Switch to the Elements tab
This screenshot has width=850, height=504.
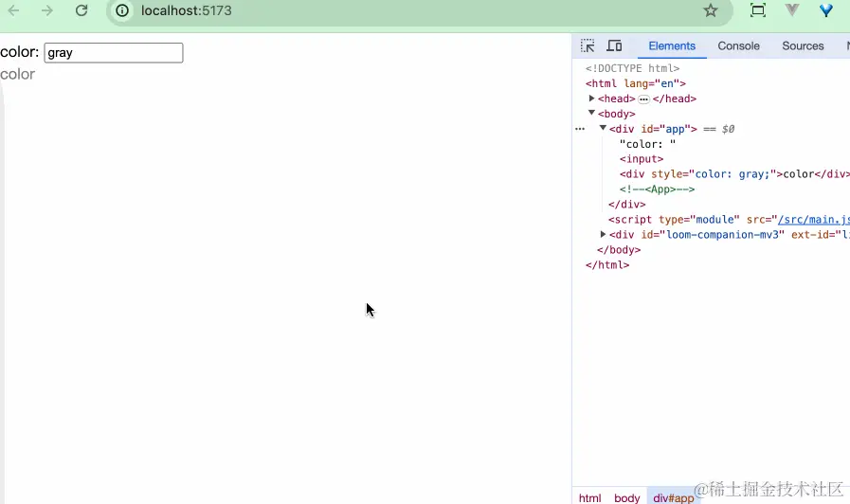pos(672,46)
